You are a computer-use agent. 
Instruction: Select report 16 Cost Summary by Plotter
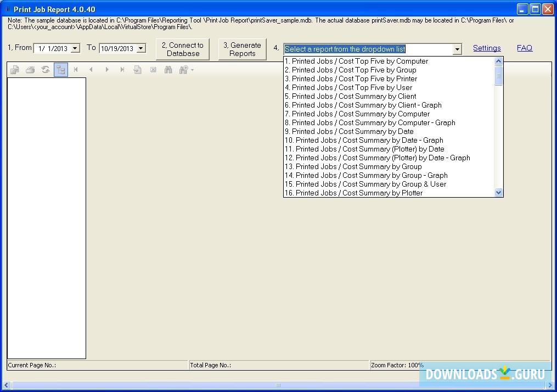[389, 193]
